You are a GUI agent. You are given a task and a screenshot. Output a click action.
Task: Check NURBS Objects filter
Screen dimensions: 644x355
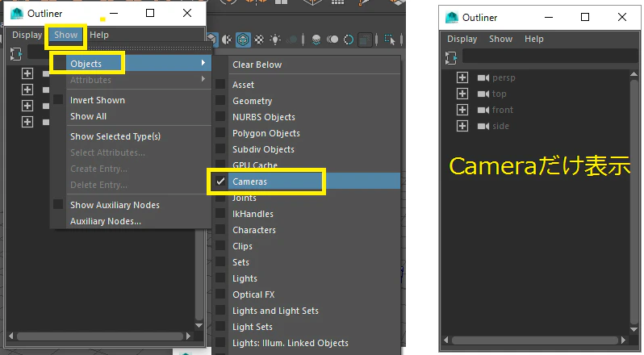(220, 116)
